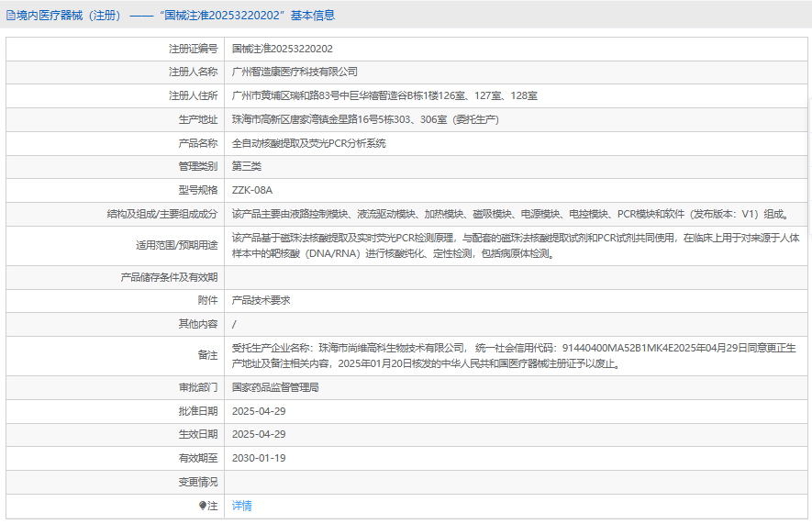Click the 变更情况 label cell
This screenshot has height=524, width=812.
point(197,482)
